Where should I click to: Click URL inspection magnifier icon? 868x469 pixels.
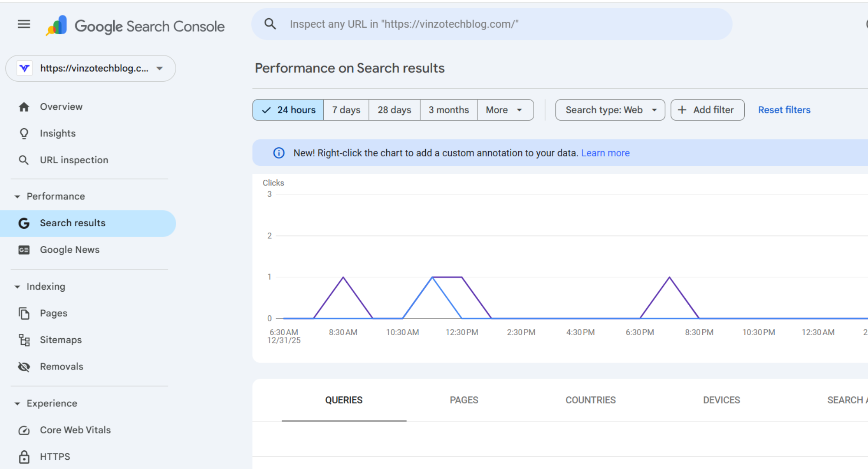click(24, 160)
